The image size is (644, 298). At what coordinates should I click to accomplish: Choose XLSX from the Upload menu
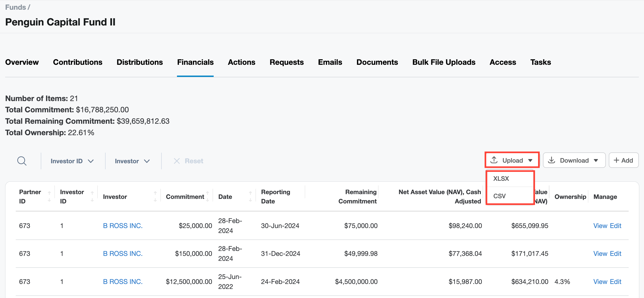tap(501, 178)
